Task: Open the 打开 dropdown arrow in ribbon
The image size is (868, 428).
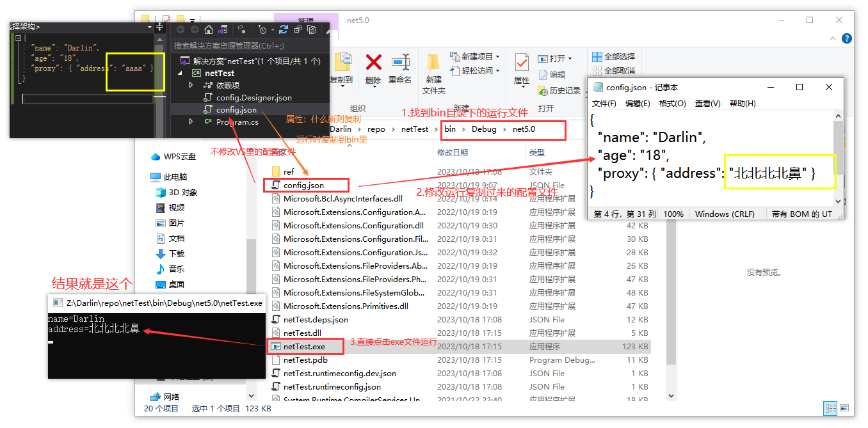Action: (570, 58)
